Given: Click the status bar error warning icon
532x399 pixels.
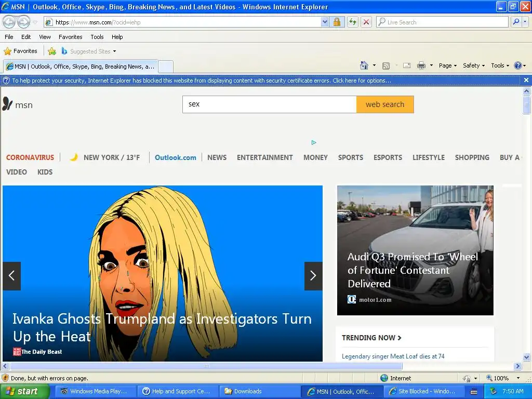Looking at the screenshot, I should pyautogui.click(x=5, y=378).
